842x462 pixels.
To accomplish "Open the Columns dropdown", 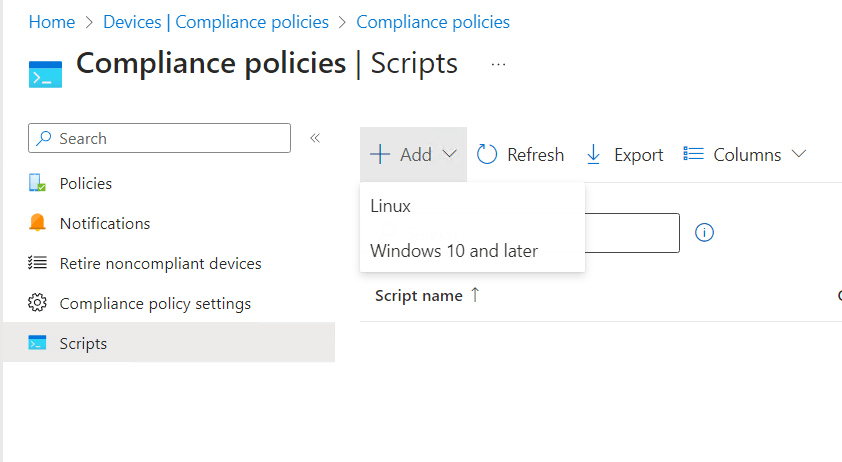I will tap(745, 155).
